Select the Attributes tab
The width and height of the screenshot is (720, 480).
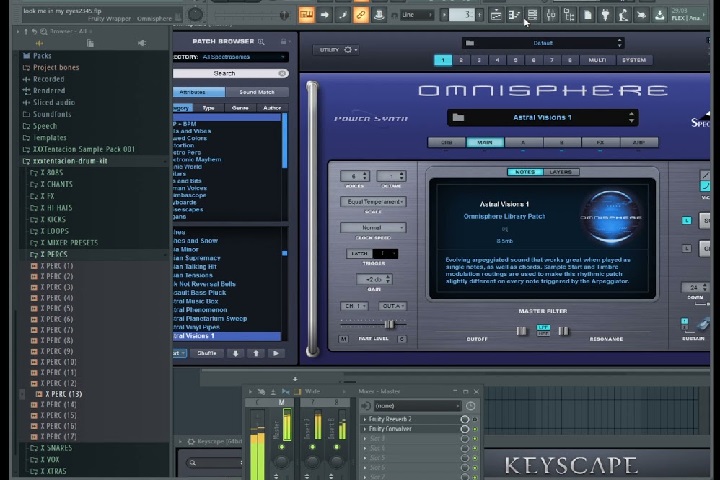(199, 92)
